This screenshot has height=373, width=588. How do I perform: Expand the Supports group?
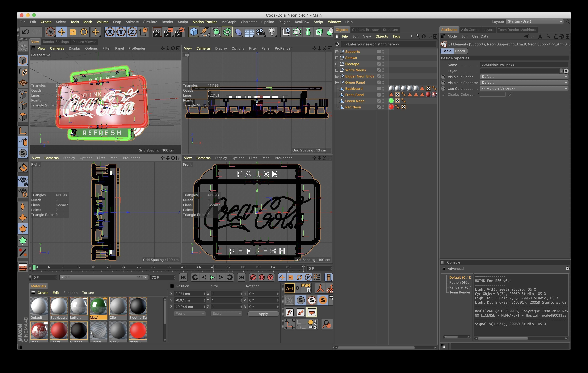pos(337,52)
